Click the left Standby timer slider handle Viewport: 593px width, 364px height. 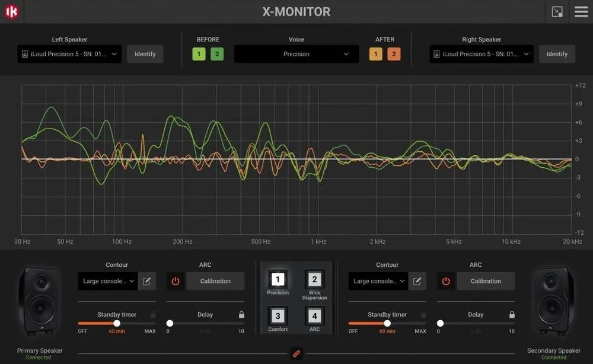click(117, 323)
